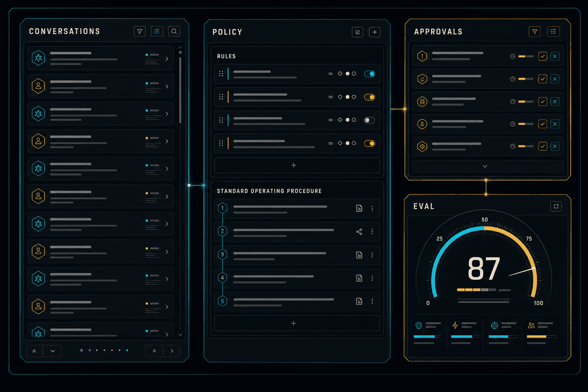This screenshot has height=392, width=588.
Task: Click the shield-check hexagon icon in Approvals
Action: [x=422, y=79]
